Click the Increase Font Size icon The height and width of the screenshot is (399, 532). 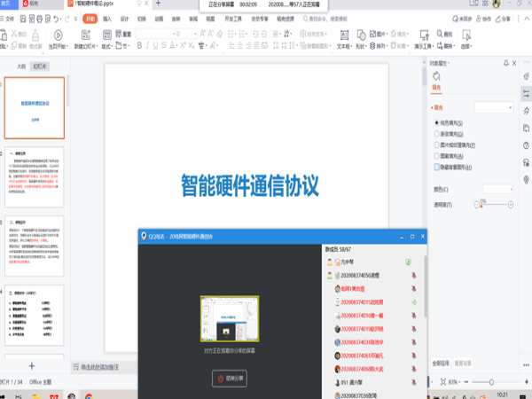[202, 34]
